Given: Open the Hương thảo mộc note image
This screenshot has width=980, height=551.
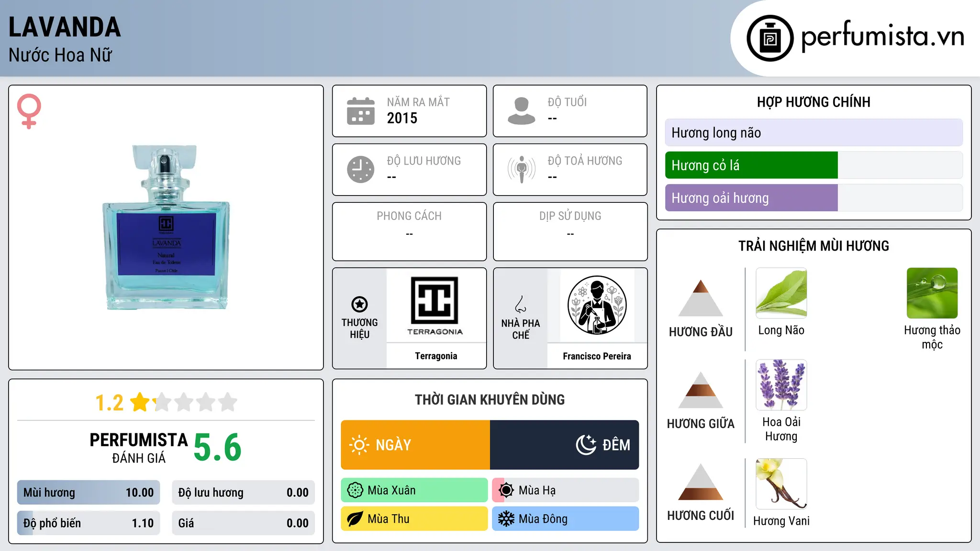Looking at the screenshot, I should click(932, 293).
